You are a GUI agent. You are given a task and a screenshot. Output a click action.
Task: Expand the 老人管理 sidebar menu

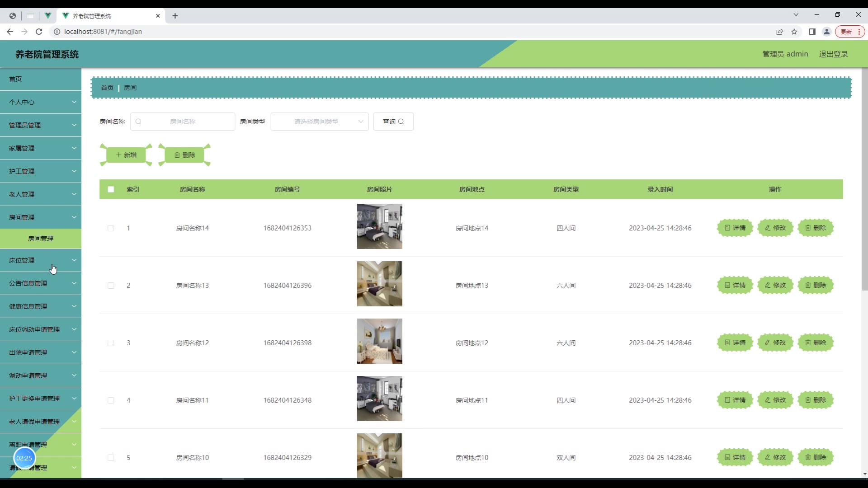click(41, 194)
